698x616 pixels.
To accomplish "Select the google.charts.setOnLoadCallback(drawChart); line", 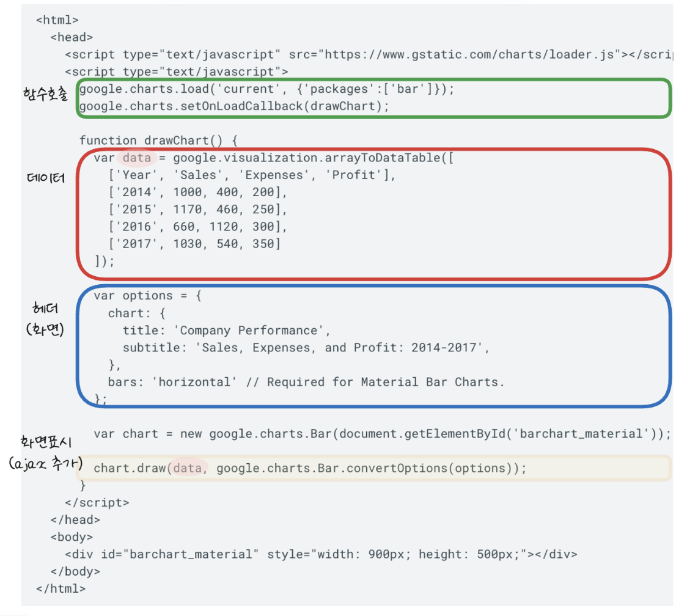I will pyautogui.click(x=234, y=106).
